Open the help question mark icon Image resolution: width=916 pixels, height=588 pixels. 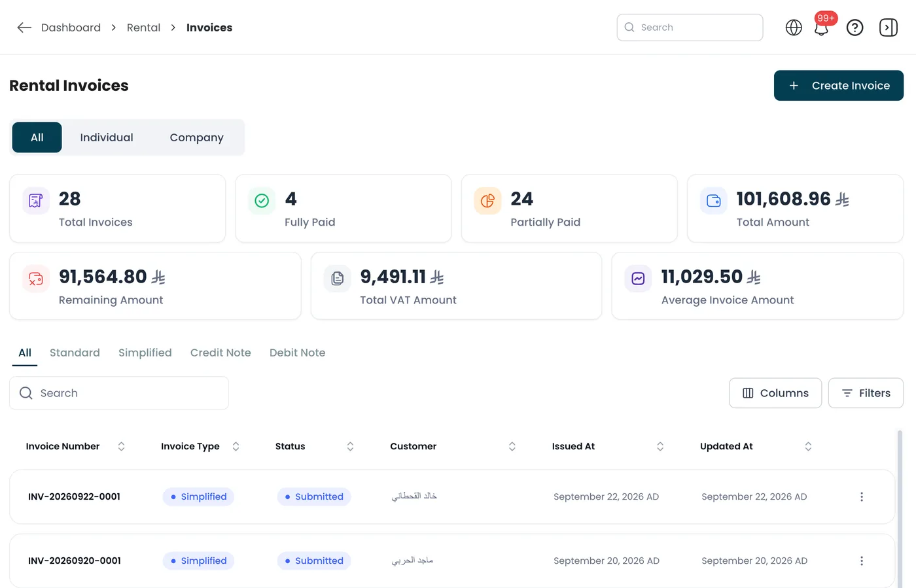pyautogui.click(x=854, y=27)
